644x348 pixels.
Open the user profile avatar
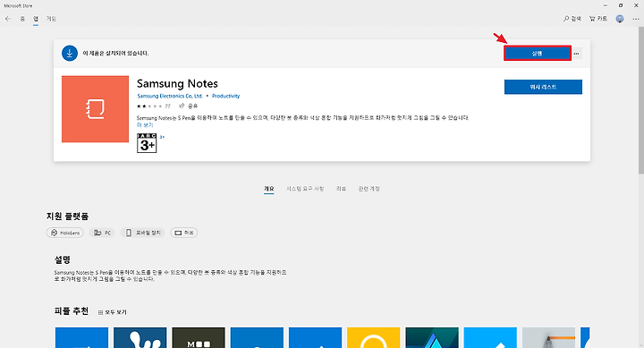coord(620,19)
